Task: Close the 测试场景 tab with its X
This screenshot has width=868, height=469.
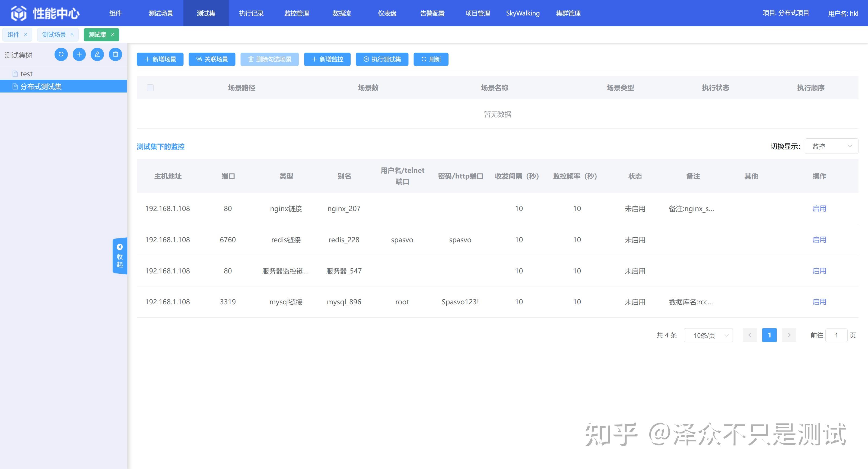Action: click(x=72, y=34)
